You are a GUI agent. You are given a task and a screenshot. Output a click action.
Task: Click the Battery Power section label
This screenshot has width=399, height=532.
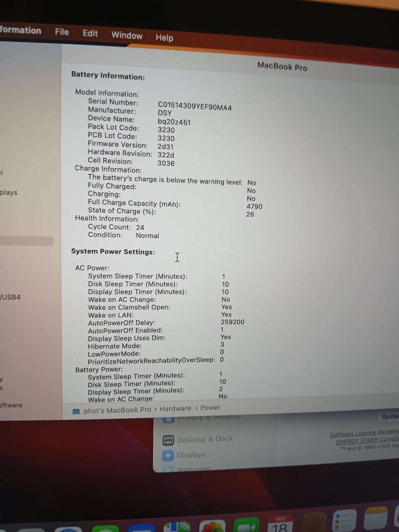coord(99,369)
